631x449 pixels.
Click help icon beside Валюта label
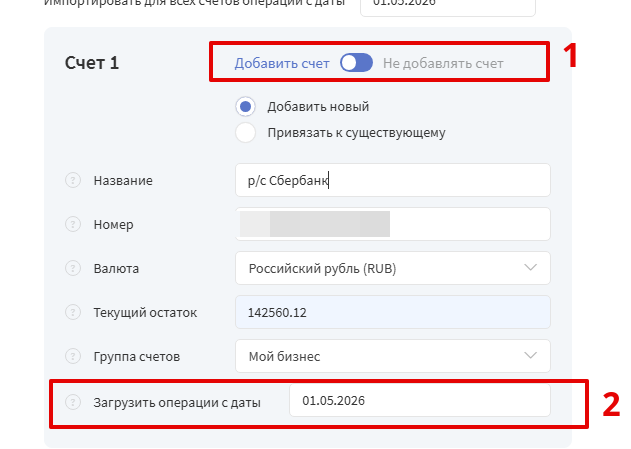[x=73, y=268]
